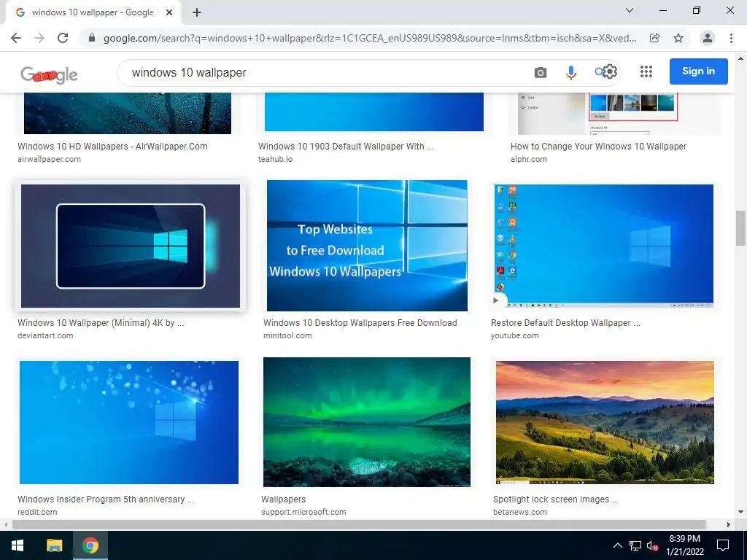Click the vertical scrollbar up arrow
The image size is (747, 560).
tap(740, 58)
